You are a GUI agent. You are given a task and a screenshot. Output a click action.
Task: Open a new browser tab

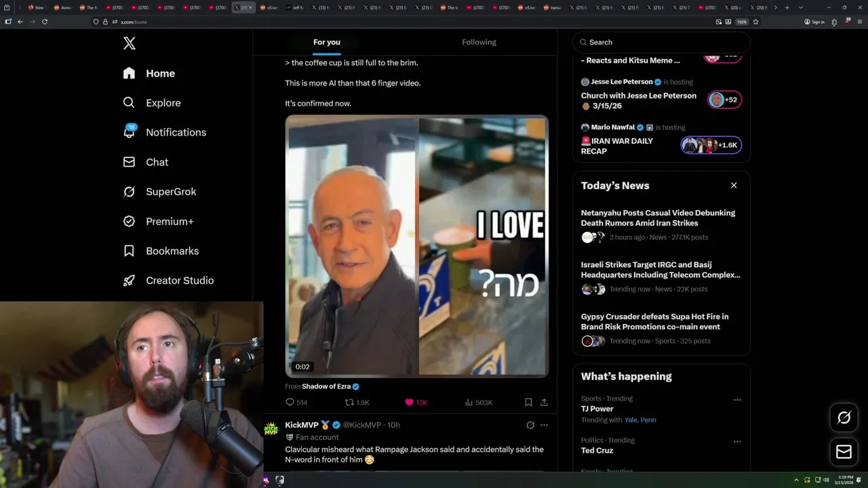click(787, 7)
